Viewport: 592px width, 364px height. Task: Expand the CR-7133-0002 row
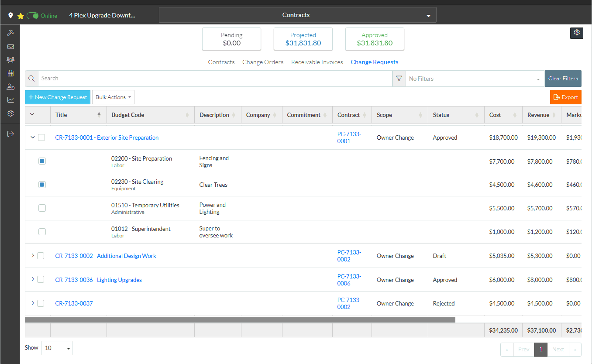pos(33,255)
